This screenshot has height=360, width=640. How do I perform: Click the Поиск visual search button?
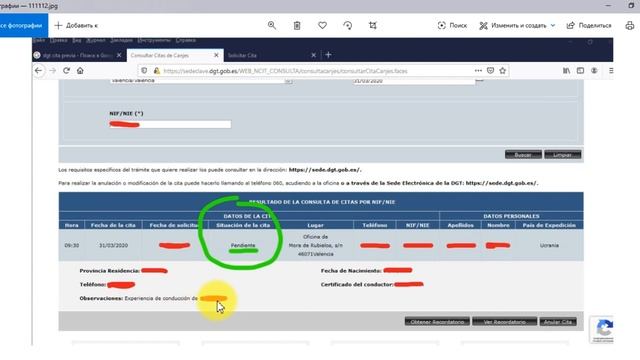coord(452,25)
